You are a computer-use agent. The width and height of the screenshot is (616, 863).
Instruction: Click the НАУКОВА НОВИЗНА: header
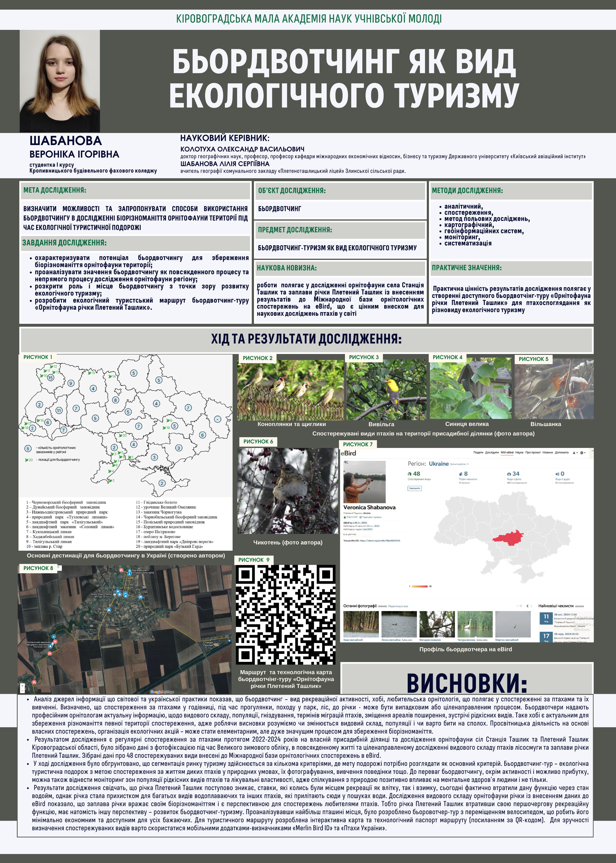287,268
